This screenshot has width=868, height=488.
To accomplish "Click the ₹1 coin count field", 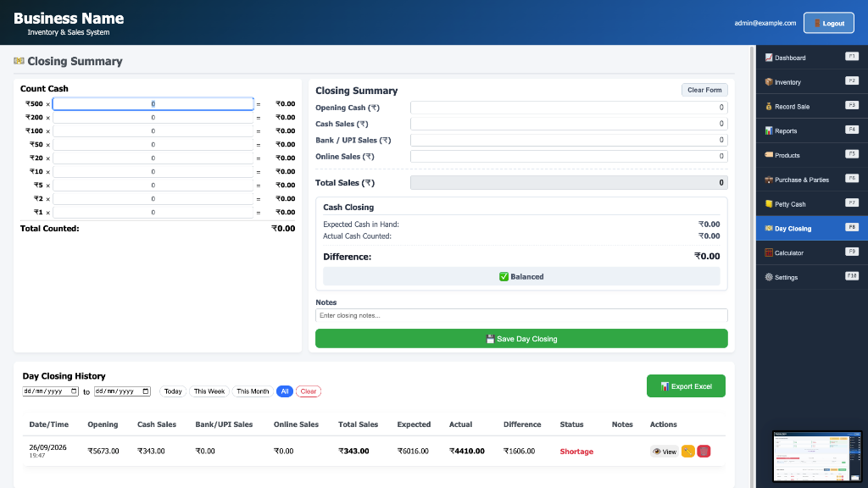I will [153, 213].
